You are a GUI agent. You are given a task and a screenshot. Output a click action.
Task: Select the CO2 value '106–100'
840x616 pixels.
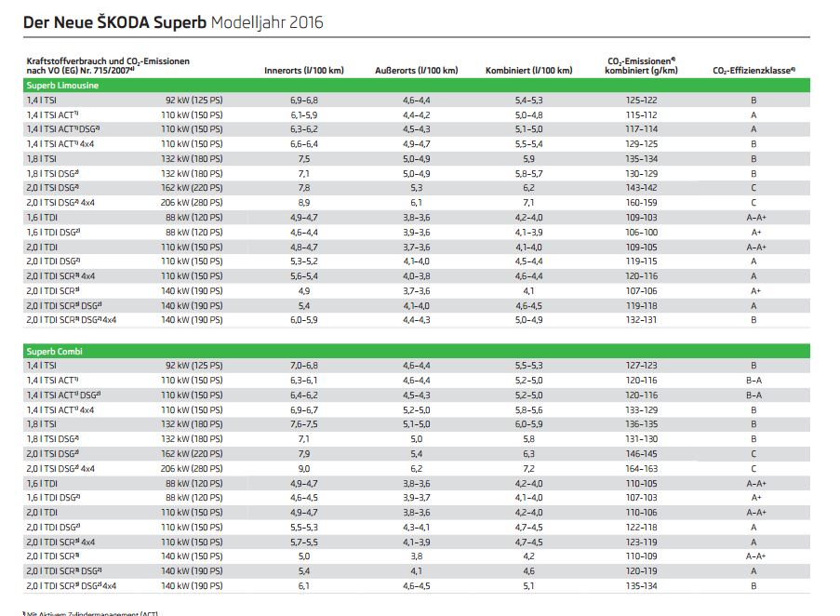(x=641, y=232)
